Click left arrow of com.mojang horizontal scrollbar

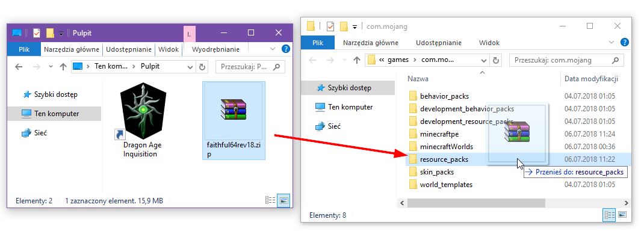pyautogui.click(x=403, y=203)
